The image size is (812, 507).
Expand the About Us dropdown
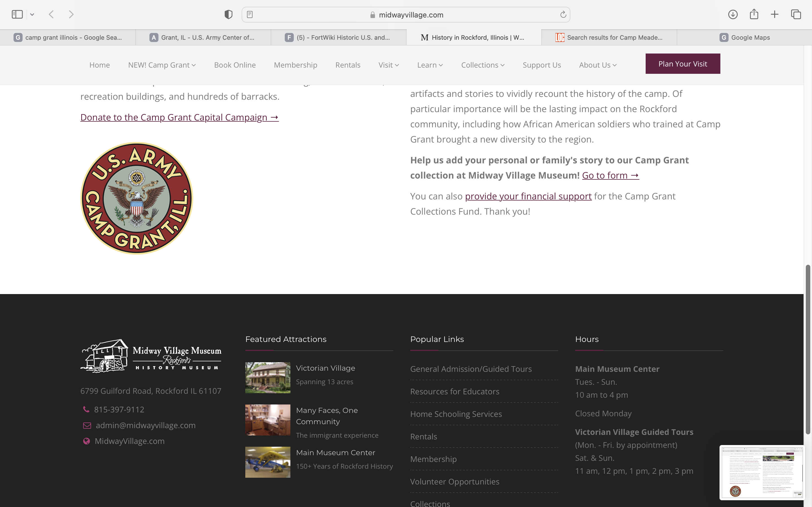click(x=598, y=65)
